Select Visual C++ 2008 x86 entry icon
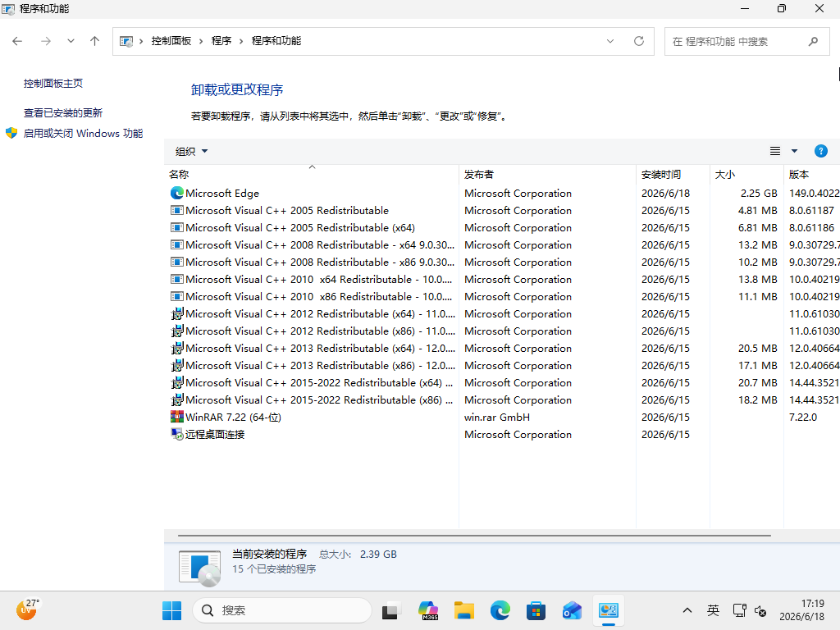 pos(177,262)
